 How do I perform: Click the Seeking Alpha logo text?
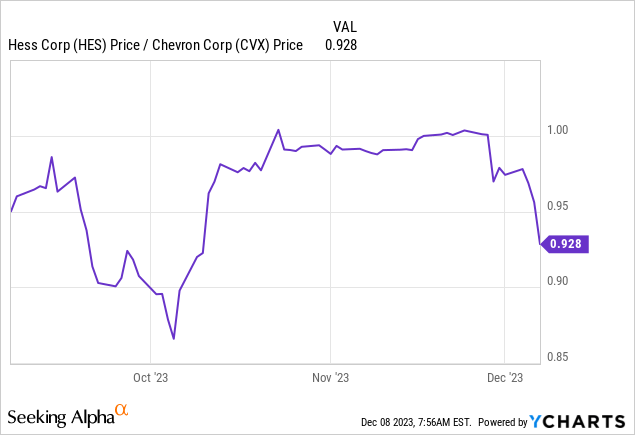[x=60, y=418]
